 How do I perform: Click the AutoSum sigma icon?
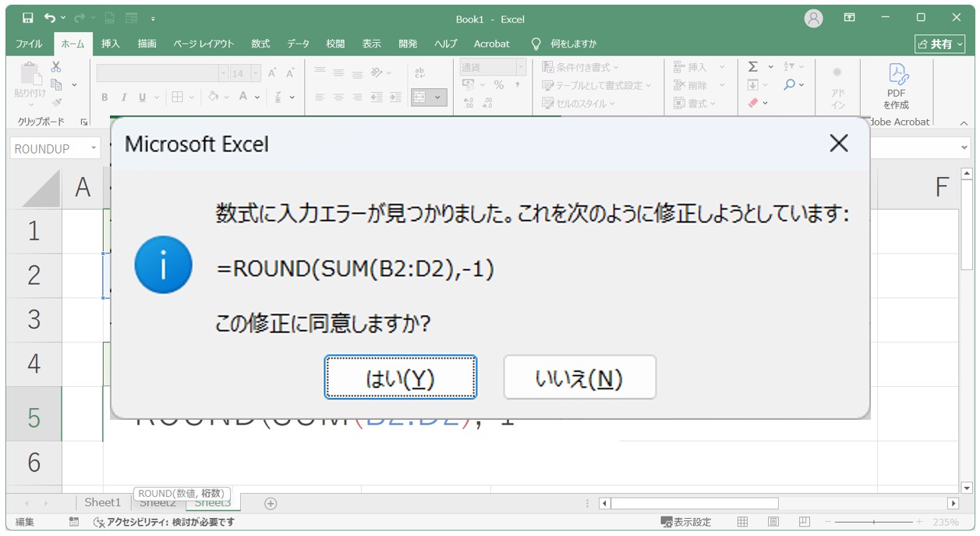(x=752, y=67)
